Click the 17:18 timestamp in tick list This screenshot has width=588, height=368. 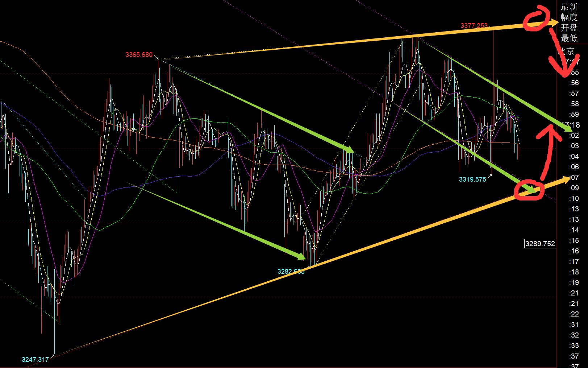pos(572,125)
